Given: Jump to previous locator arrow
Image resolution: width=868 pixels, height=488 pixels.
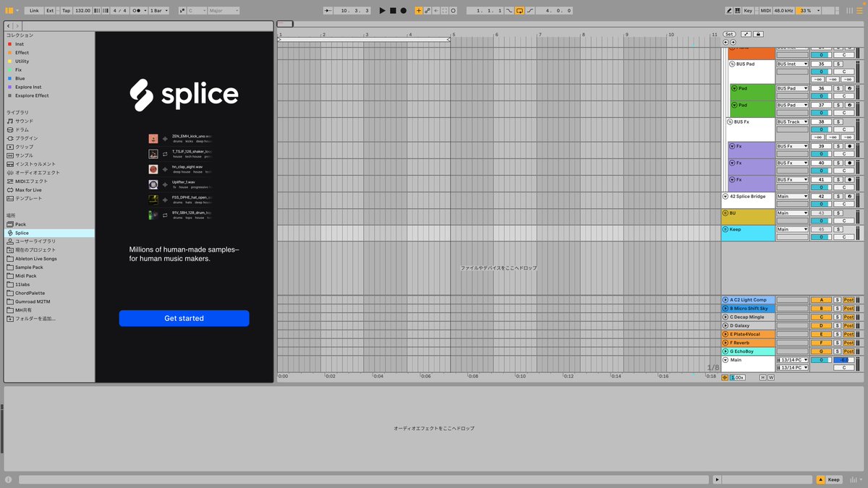Looking at the screenshot, I should click(x=726, y=42).
